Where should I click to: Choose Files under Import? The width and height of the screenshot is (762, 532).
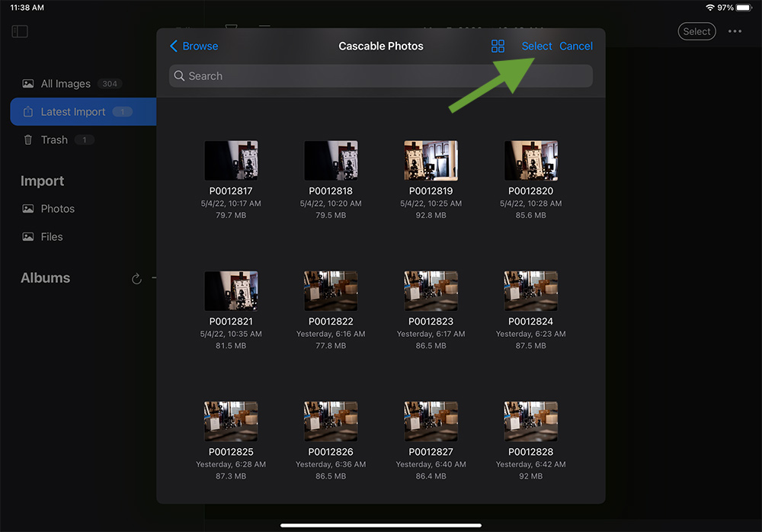click(x=52, y=237)
